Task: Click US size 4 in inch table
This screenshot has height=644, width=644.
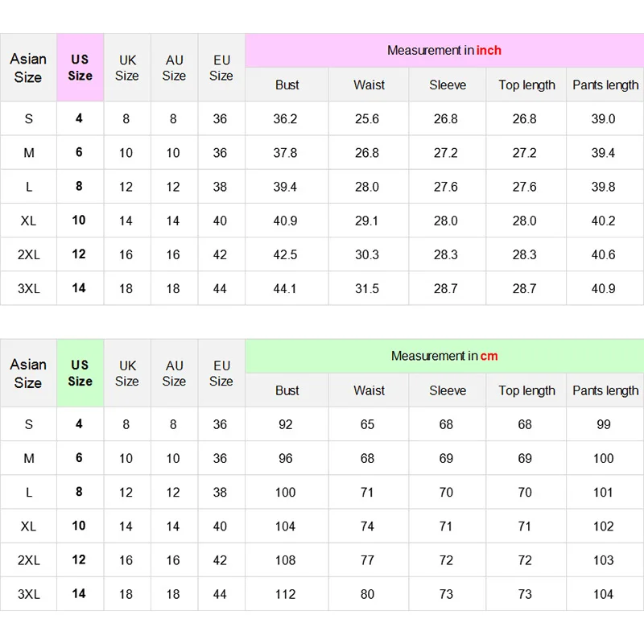Action: 79,118
